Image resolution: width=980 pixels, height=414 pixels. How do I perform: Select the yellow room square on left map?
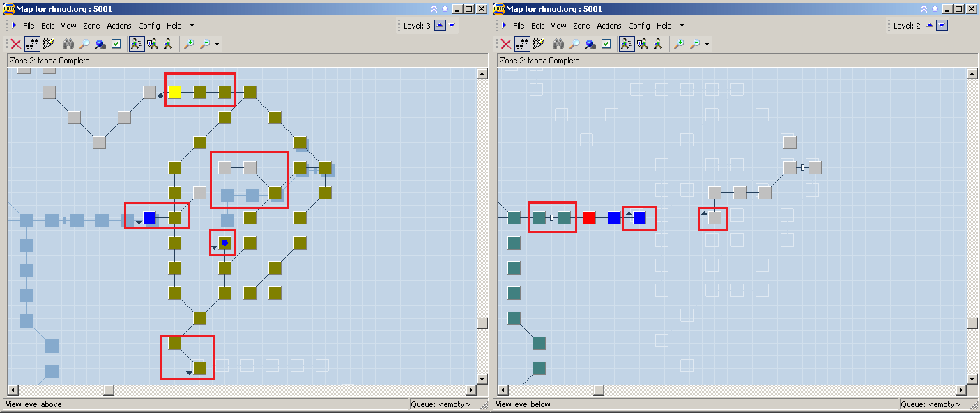[x=174, y=92]
